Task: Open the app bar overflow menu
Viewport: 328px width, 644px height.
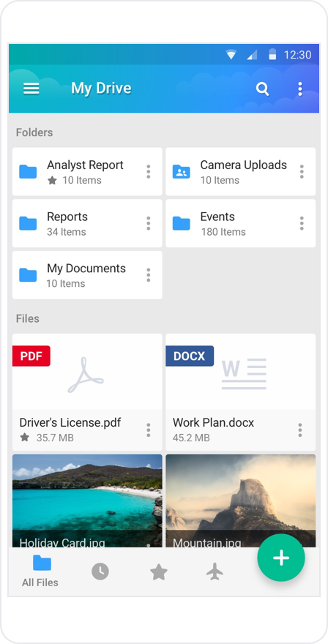Action: pos(300,89)
